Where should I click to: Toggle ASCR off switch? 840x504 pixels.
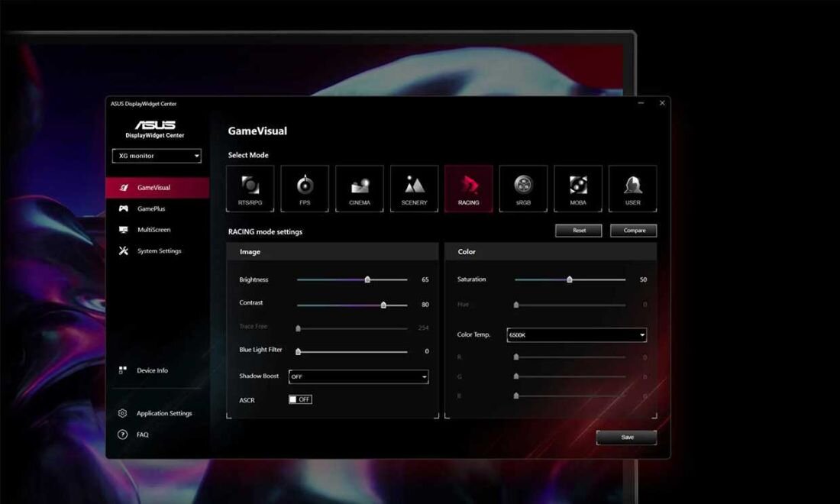pos(301,399)
